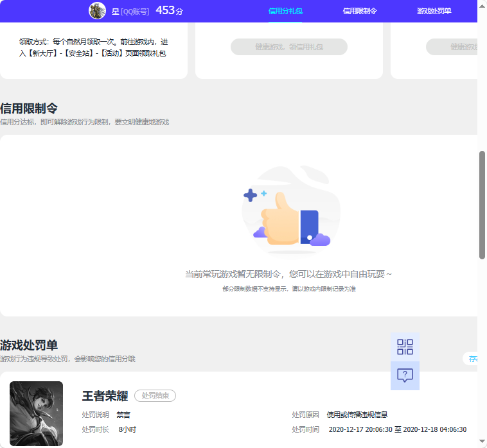This screenshot has height=448, width=487.
Task: Click the 王者荣耀 game title
Action: (105, 396)
